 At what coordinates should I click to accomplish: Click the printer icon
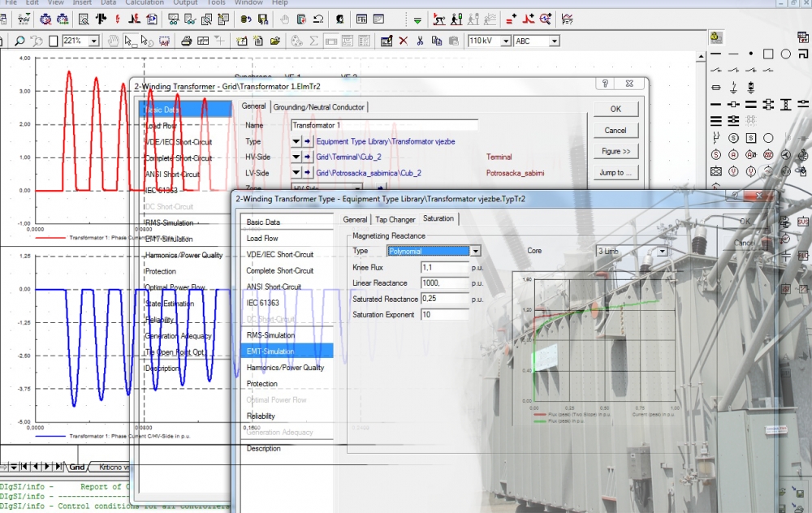[186, 41]
